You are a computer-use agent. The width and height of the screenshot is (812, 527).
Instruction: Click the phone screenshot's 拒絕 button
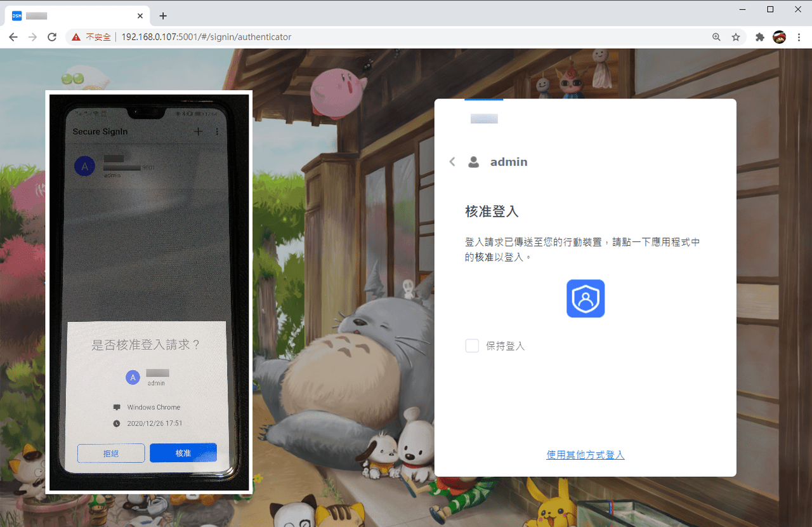pos(111,453)
